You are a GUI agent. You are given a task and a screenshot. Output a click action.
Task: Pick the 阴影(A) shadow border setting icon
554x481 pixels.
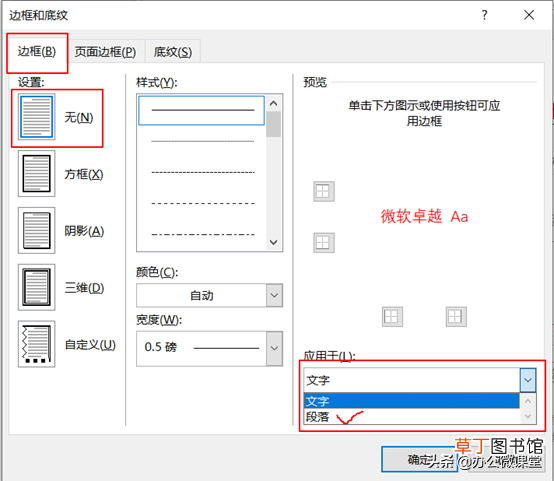click(36, 230)
